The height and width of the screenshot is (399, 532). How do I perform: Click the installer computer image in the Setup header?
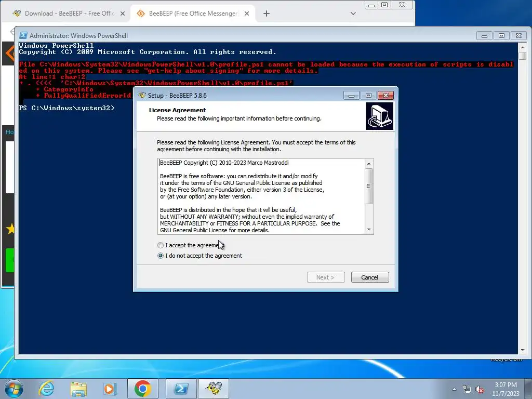[x=379, y=116]
